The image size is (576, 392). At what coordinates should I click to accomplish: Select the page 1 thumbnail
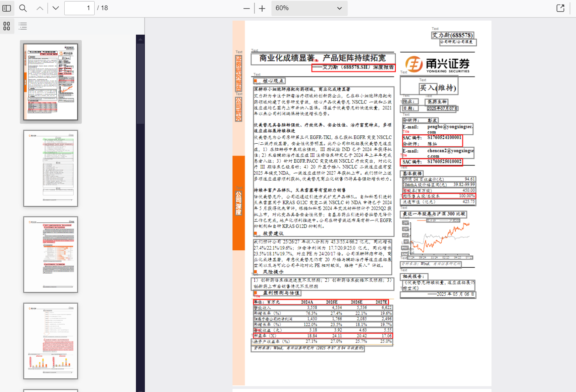point(51,82)
